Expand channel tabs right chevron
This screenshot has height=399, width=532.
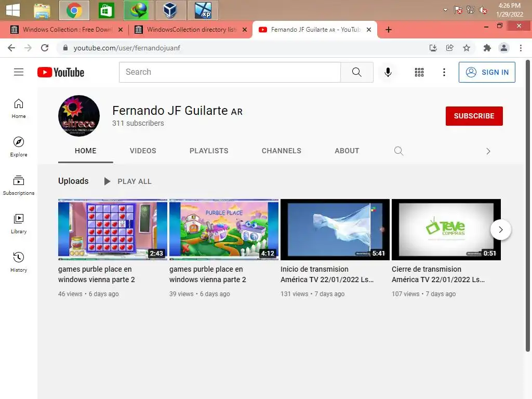point(488,151)
